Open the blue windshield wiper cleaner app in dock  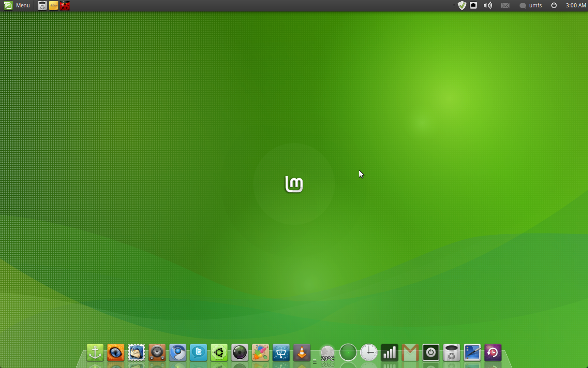point(281,353)
